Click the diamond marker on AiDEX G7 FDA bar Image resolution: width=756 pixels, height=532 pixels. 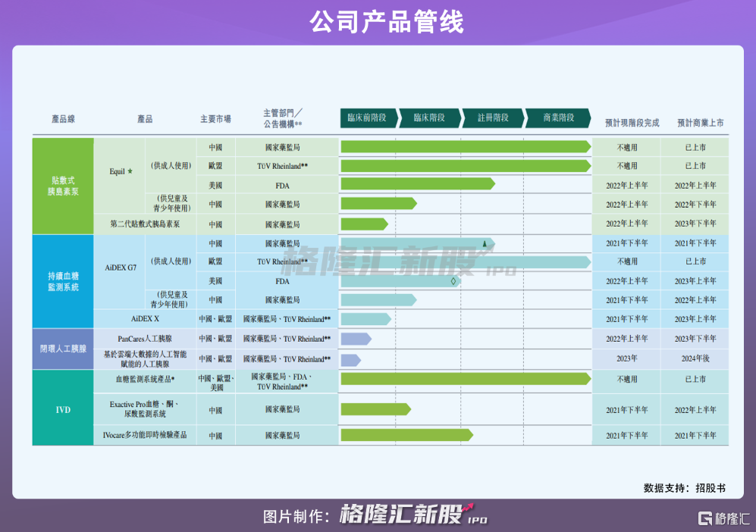pos(453,281)
